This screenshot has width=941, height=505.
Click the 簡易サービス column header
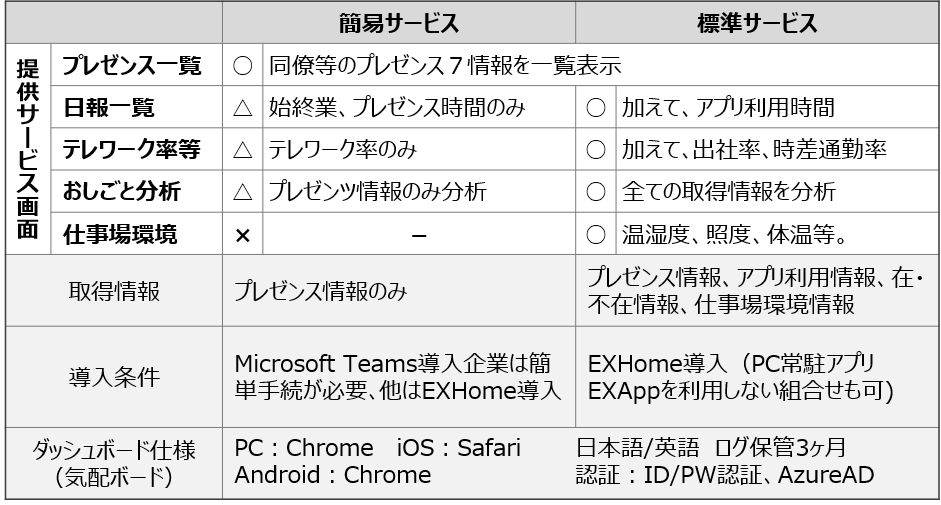398,23
